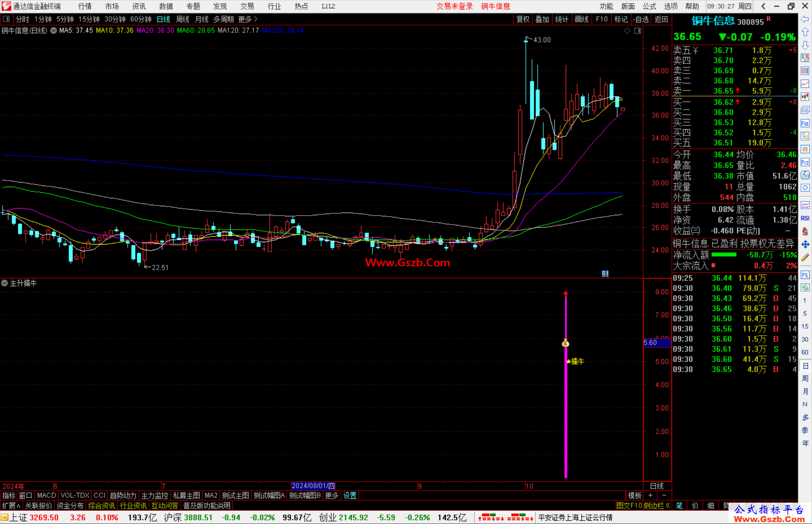The image size is (812, 524).
Task: Click the F10 info sidebar icon
Action: [x=805, y=123]
